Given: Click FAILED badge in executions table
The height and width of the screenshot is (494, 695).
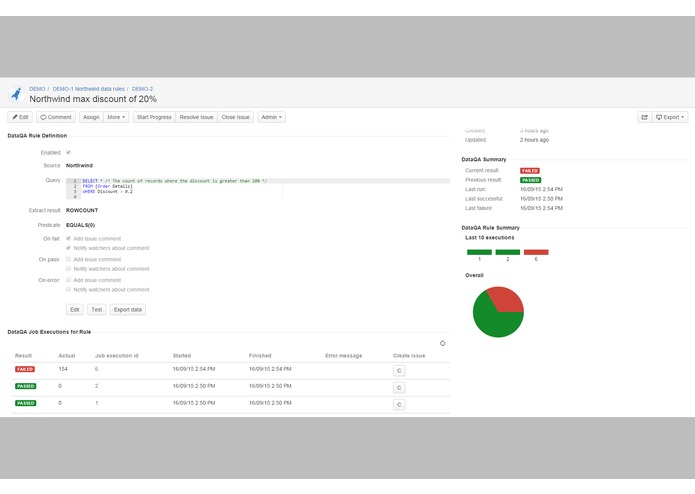Looking at the screenshot, I should [x=25, y=369].
